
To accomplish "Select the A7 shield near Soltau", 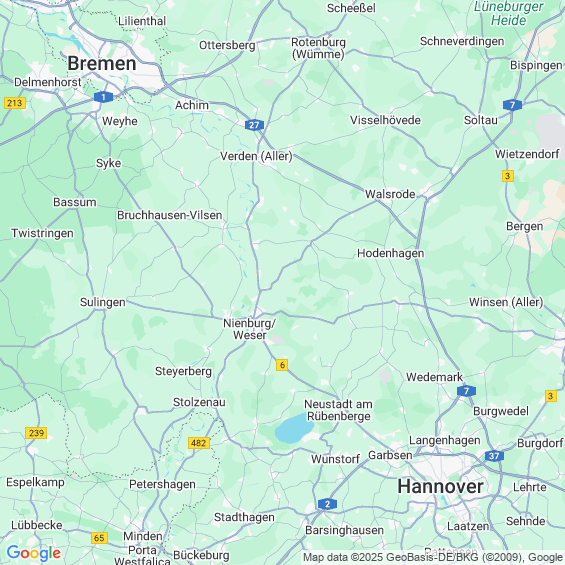I will 512,105.
